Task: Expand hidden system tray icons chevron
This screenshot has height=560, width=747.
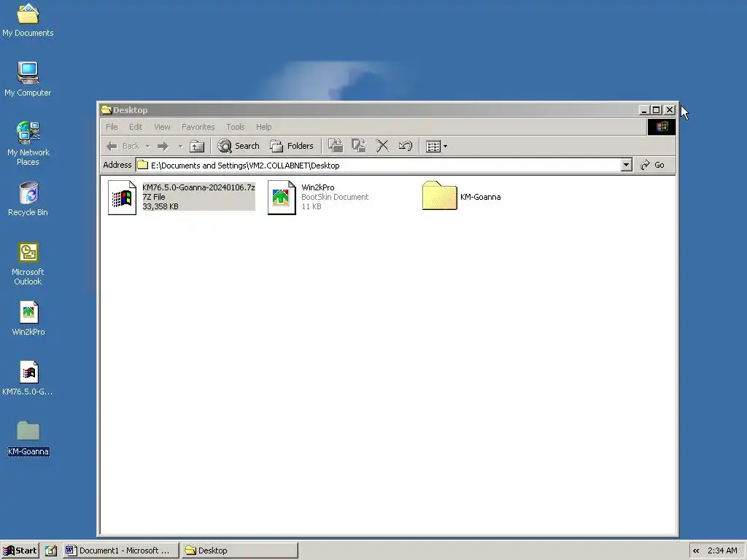Action: tap(696, 551)
